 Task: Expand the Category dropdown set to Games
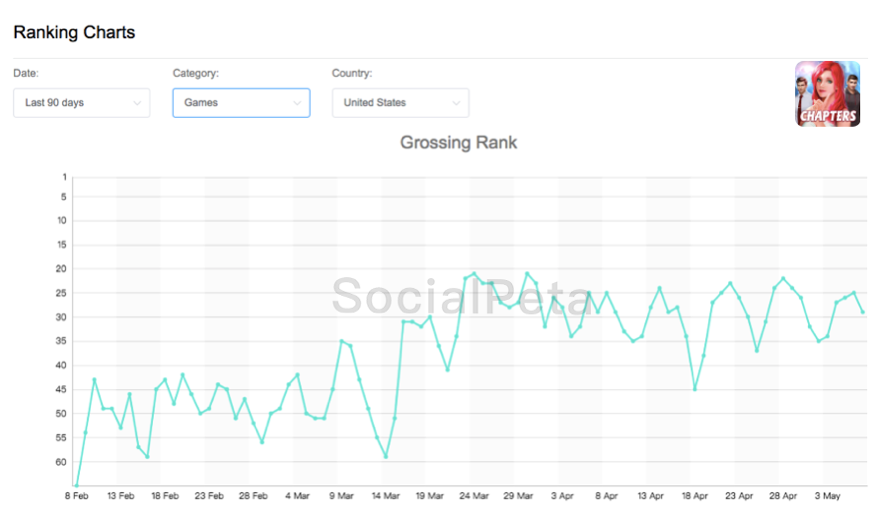point(240,103)
